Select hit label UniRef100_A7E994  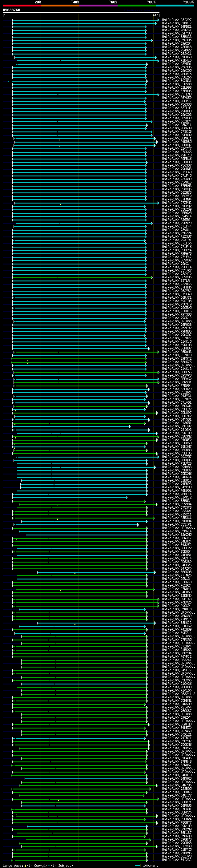click(x=176, y=386)
